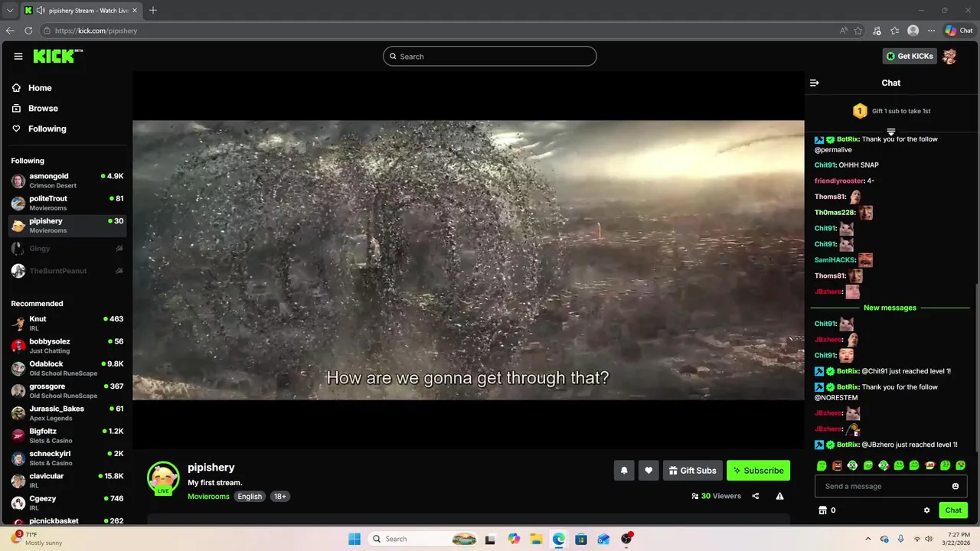Open OBS Studio from taskbar

click(x=626, y=539)
